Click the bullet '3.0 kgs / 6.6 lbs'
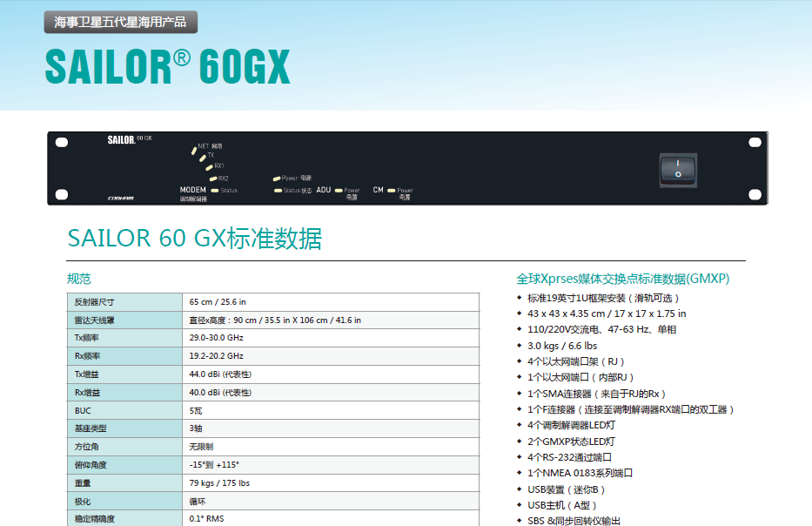The image size is (812, 526). (x=562, y=346)
